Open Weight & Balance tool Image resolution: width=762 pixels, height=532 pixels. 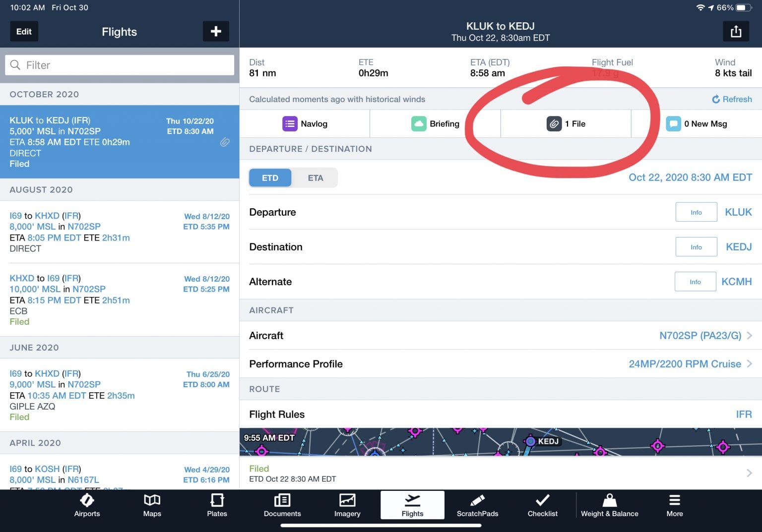pos(610,506)
